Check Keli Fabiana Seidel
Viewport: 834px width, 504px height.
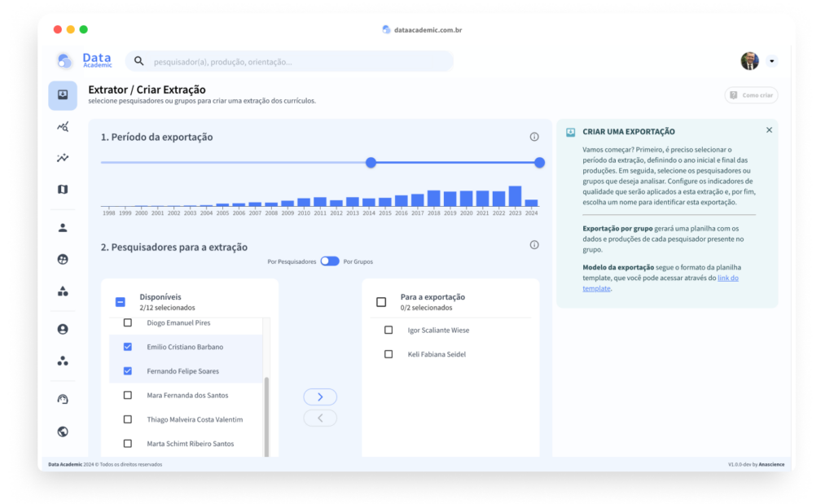click(388, 354)
